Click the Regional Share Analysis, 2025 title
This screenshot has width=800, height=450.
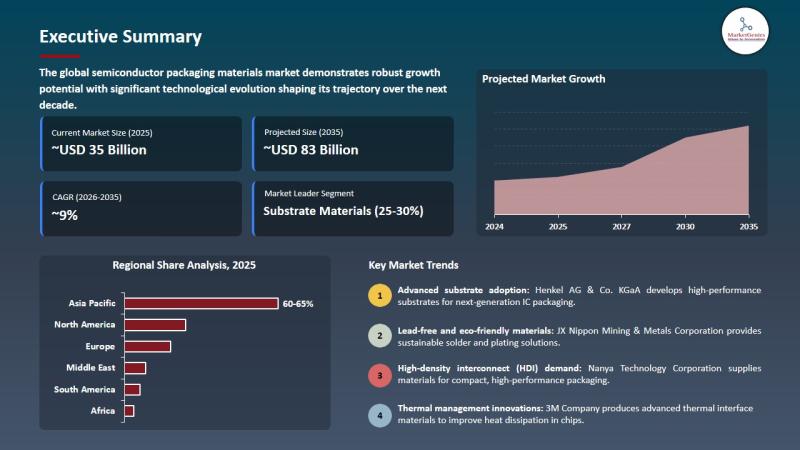click(x=184, y=266)
